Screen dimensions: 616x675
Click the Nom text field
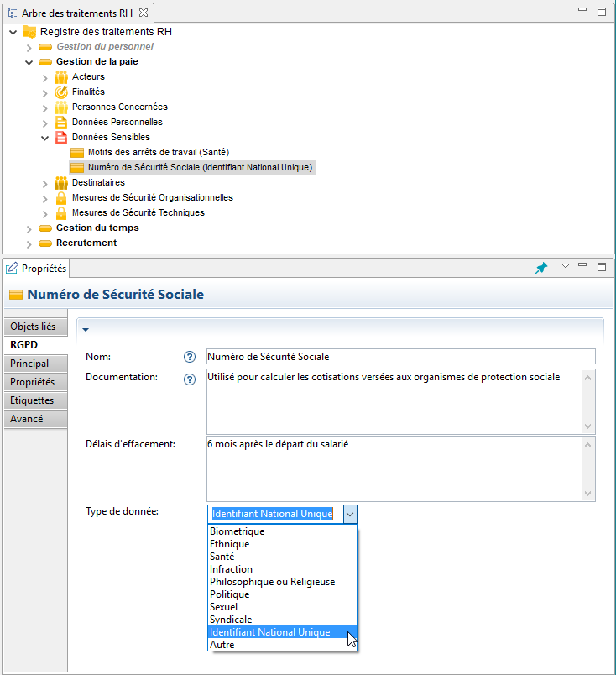(399, 357)
